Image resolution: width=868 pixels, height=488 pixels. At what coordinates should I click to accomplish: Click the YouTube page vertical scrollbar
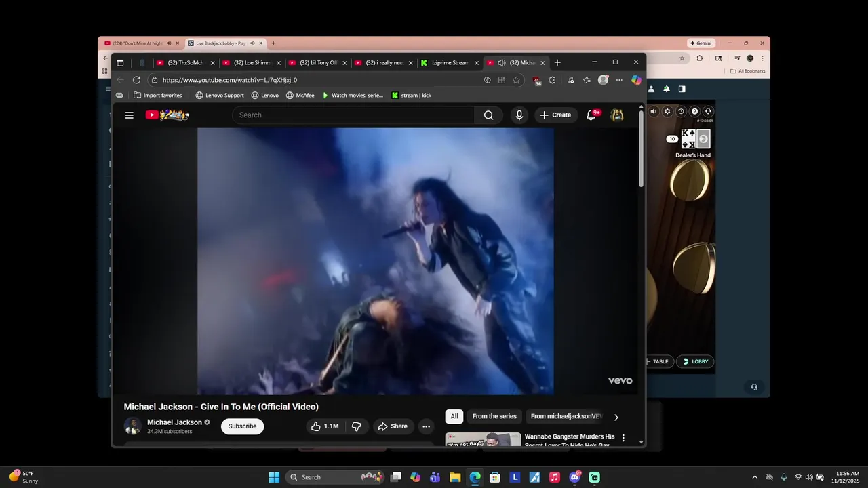tap(642, 149)
